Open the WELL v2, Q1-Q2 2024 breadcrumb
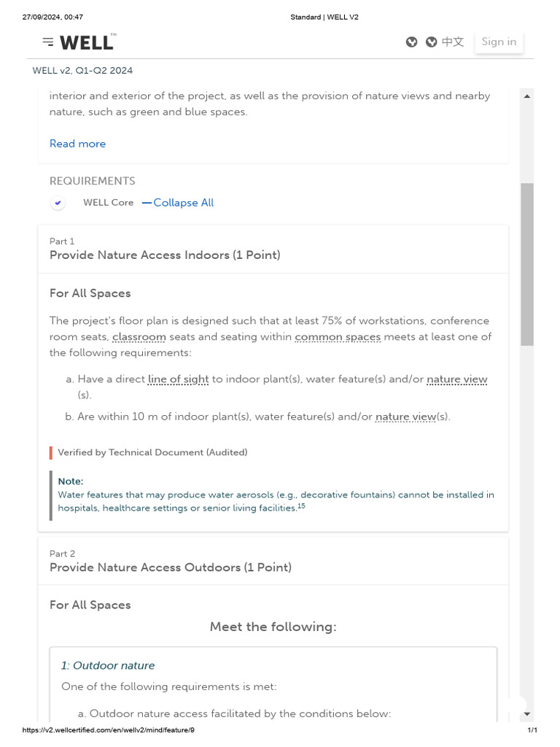This screenshot has width=560, height=747. pyautogui.click(x=82, y=71)
